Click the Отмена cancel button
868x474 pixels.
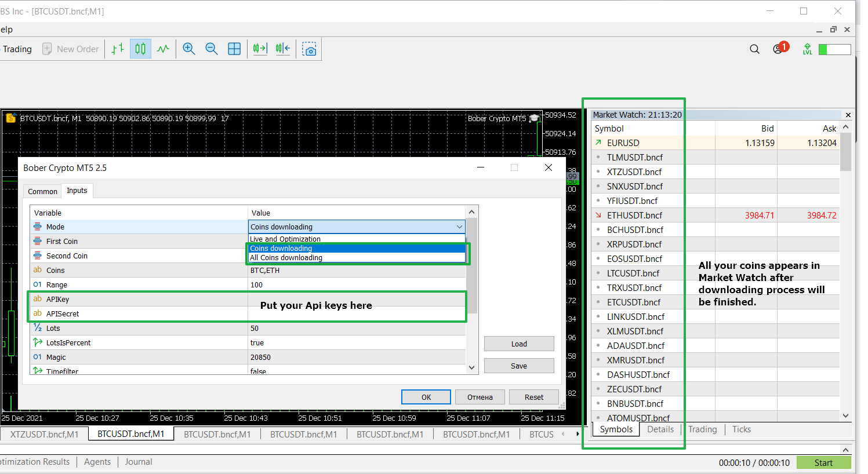[480, 397]
